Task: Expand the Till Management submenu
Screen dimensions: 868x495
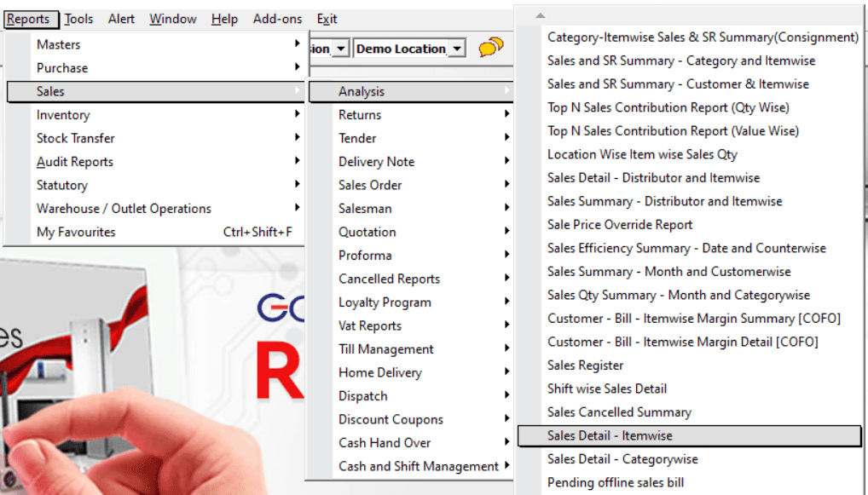Action: (x=411, y=349)
